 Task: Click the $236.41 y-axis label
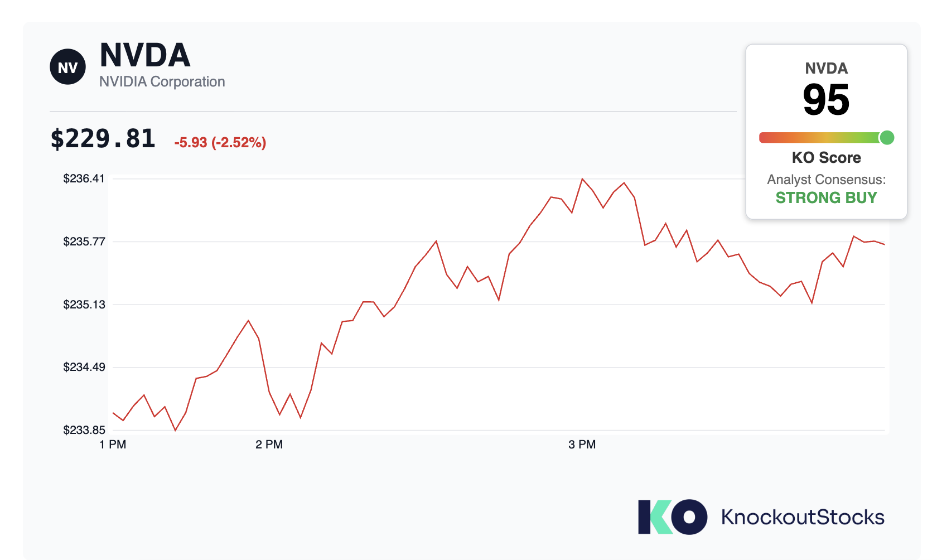click(84, 178)
